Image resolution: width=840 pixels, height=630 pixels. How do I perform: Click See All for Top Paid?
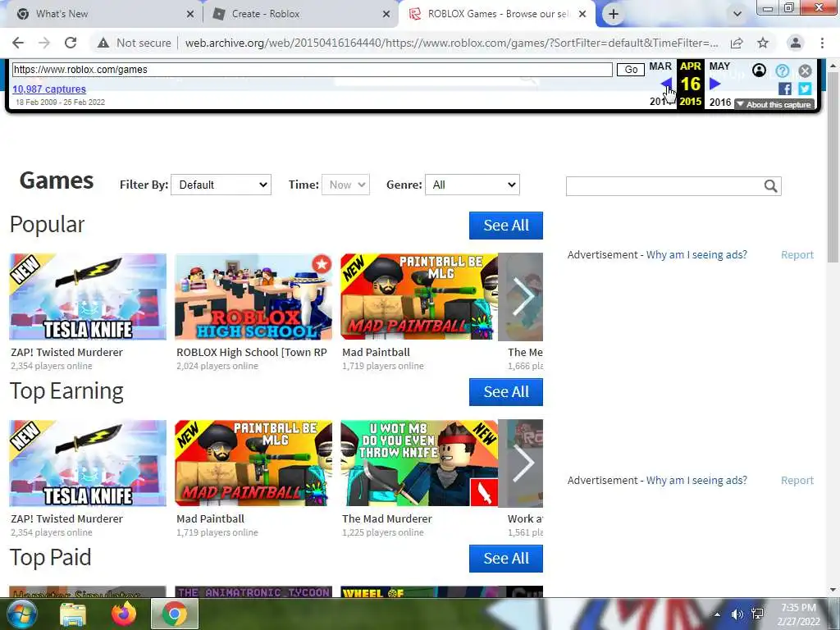pos(505,559)
